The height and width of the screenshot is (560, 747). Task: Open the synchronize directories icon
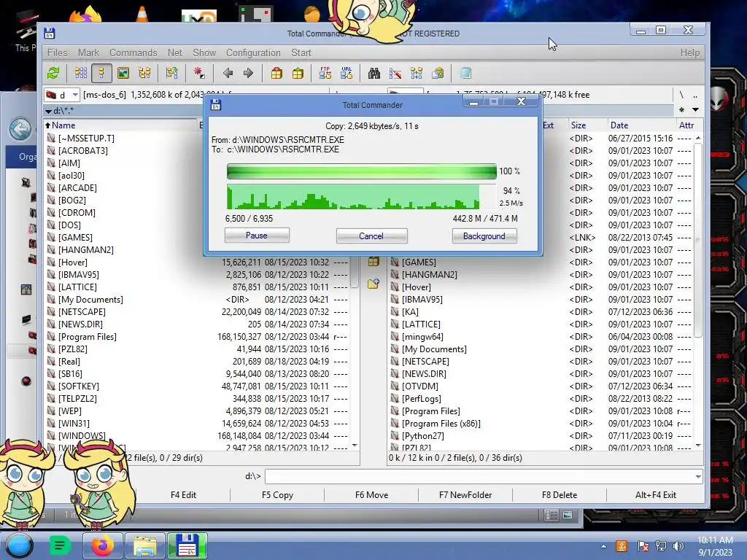[417, 73]
